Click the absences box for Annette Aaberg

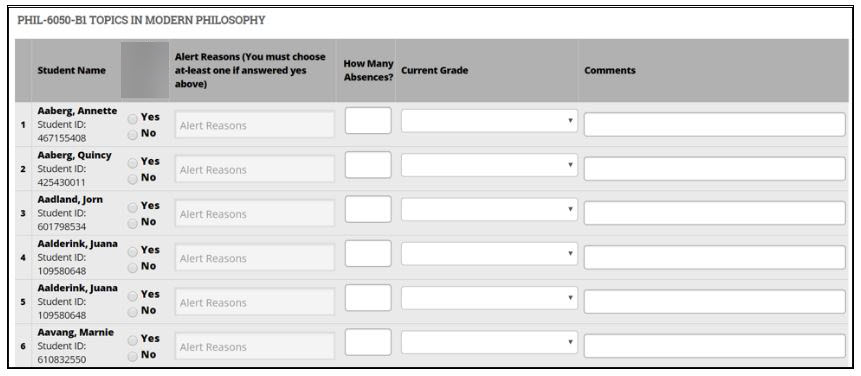point(368,120)
